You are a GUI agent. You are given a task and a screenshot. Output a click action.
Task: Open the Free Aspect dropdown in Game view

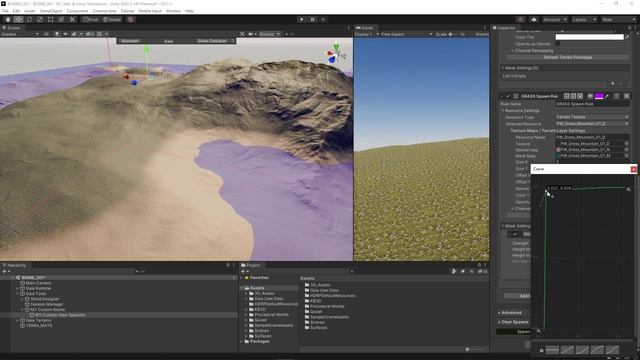(x=406, y=34)
